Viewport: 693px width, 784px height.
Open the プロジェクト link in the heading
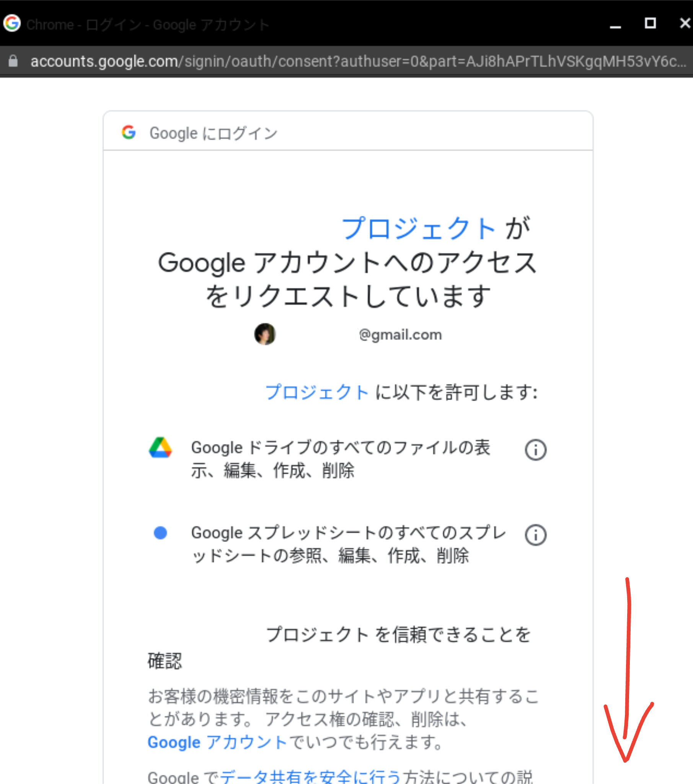(x=418, y=229)
